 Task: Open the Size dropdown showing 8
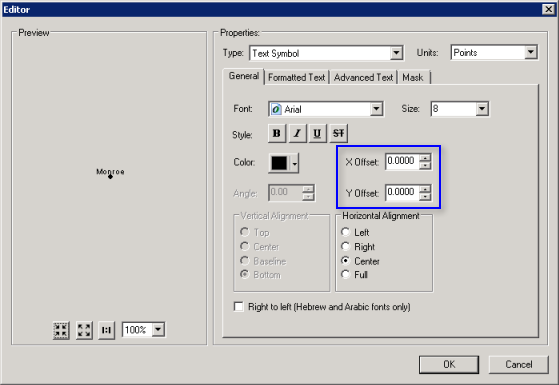482,109
